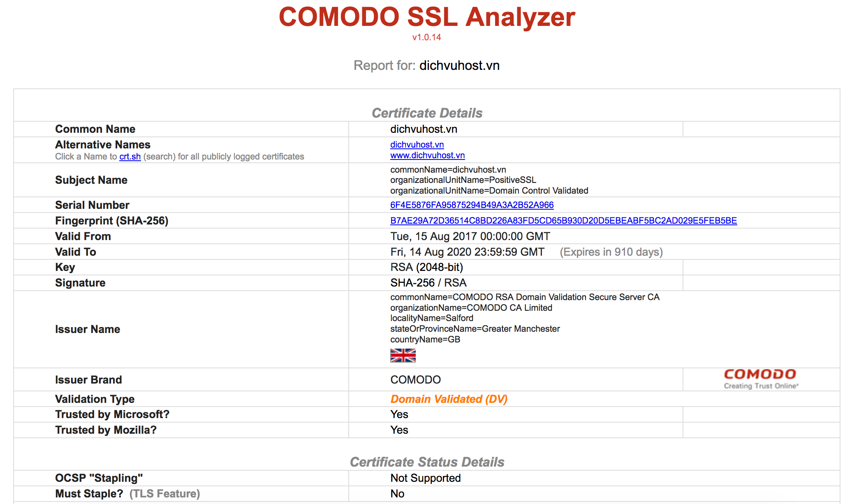Click the Certificate Details section heading

tap(427, 113)
